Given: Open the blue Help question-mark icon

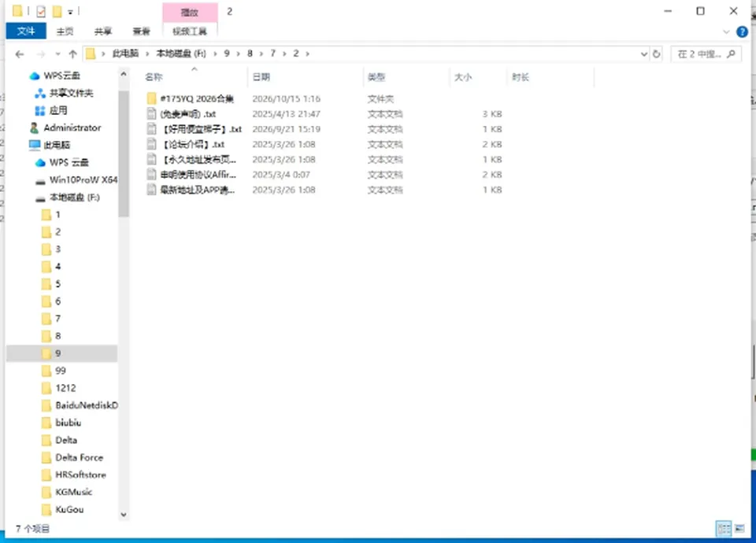Looking at the screenshot, I should [x=742, y=31].
